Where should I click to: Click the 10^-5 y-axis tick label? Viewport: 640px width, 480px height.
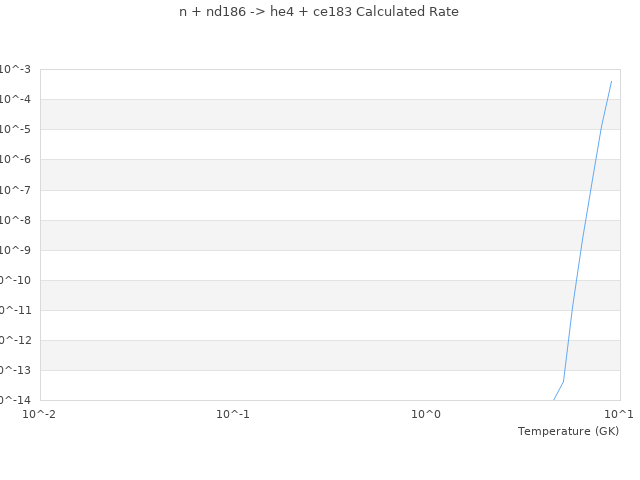[14, 129]
